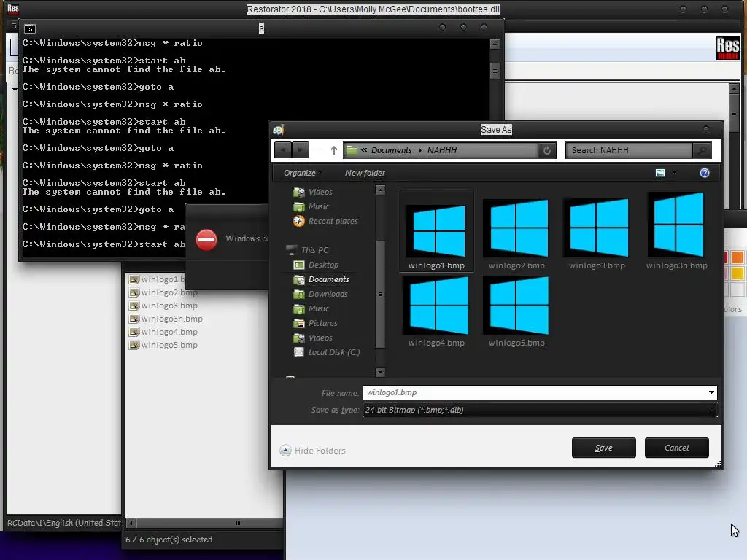Click the Save button
The image size is (747, 560).
click(x=603, y=448)
